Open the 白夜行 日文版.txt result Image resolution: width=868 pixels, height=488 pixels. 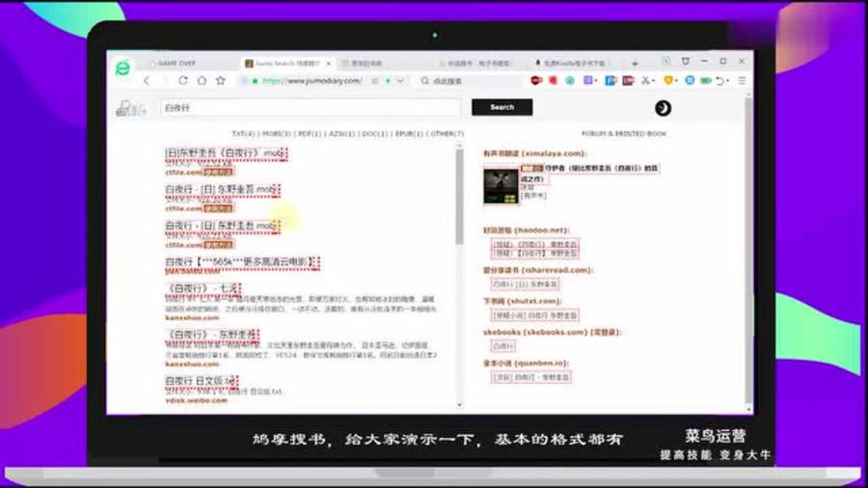click(201, 381)
